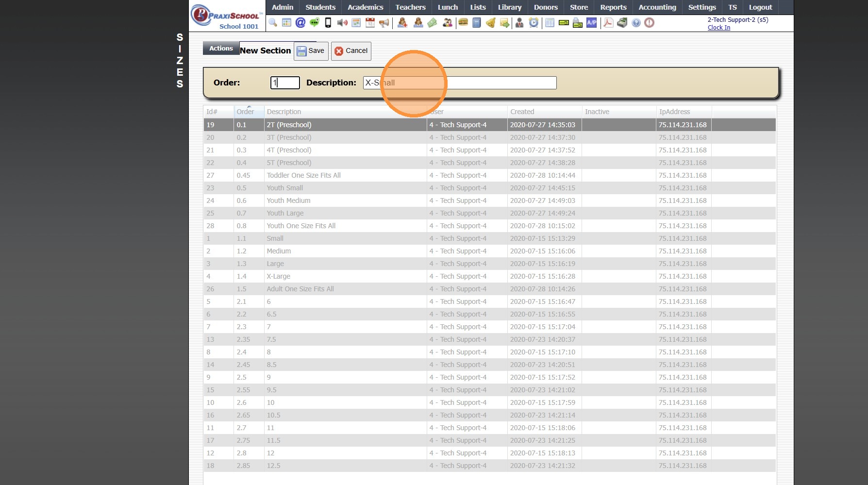Click the '2-Tech Support-2 (s5)' user label
The width and height of the screenshot is (868, 485).
click(738, 20)
